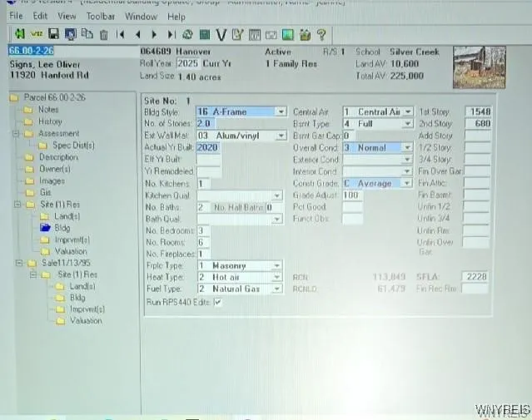Click the Save floppy disk icon
This screenshot has width=532, height=420.
coord(53,34)
